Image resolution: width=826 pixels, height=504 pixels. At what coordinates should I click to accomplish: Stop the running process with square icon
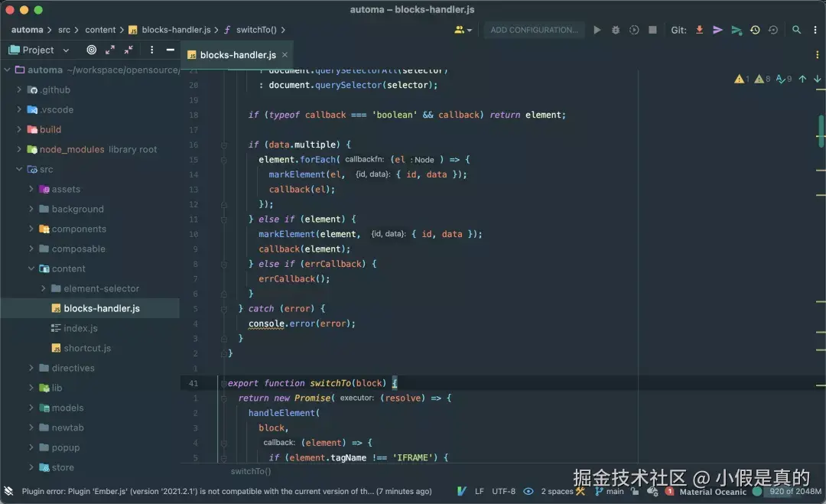652,30
